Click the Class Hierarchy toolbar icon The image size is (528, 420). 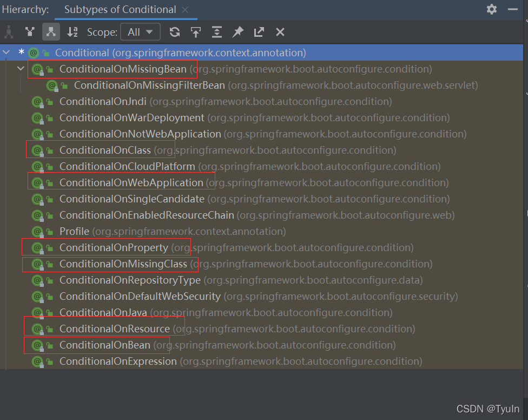[x=9, y=32]
